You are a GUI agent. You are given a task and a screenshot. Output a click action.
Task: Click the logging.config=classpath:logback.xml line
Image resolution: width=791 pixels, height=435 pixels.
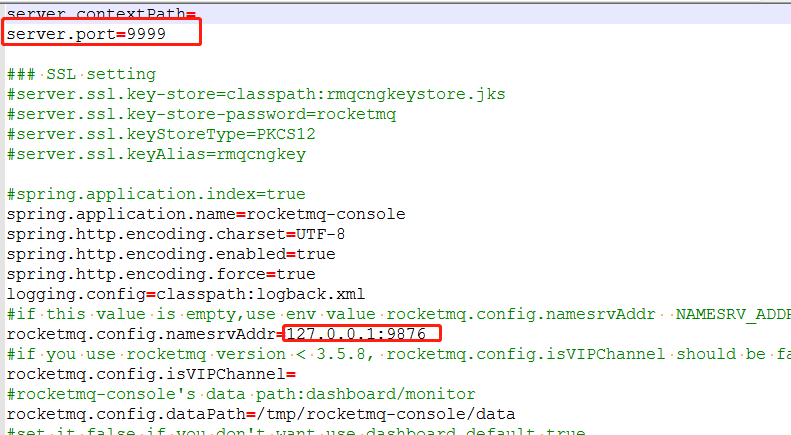click(x=186, y=294)
